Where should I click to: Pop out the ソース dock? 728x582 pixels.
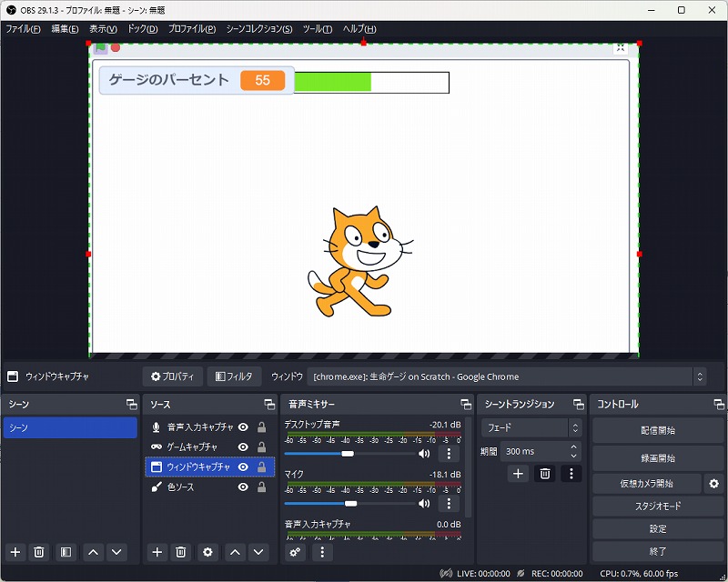(269, 405)
